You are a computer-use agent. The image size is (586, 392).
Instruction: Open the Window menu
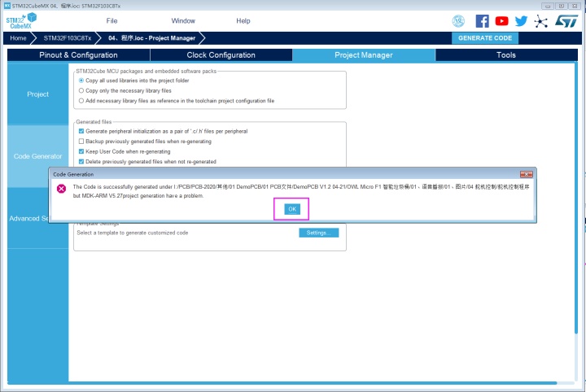click(183, 21)
